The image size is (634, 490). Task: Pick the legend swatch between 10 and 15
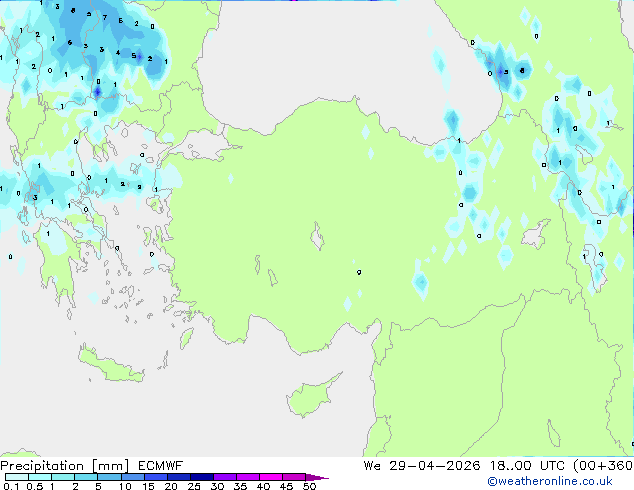tap(132, 477)
